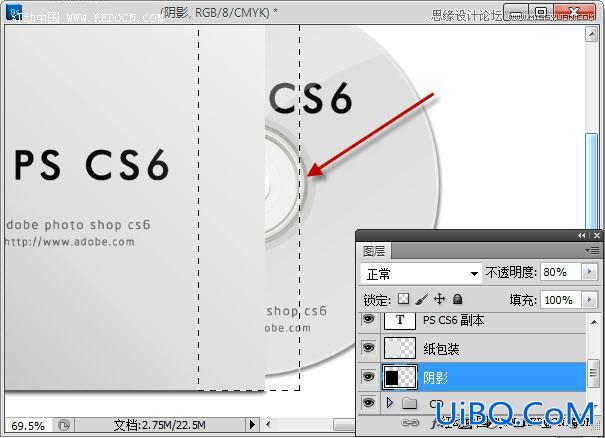The height and width of the screenshot is (438, 605).
Task: Open the layers panel options menu icon
Action: coord(593,251)
